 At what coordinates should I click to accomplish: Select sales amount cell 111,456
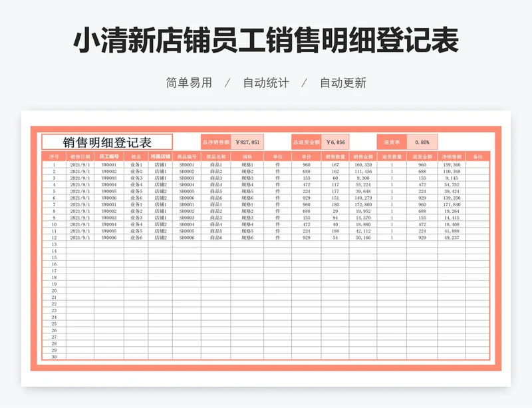(363, 172)
